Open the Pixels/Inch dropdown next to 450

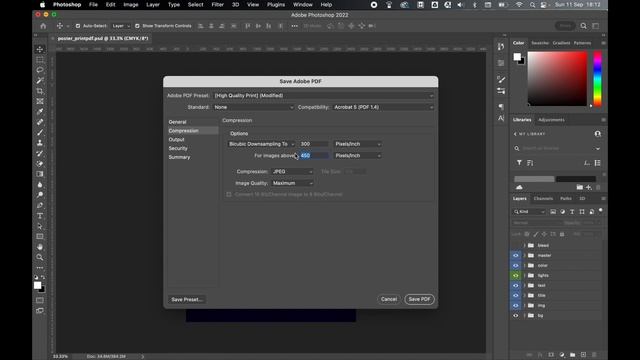coord(358,156)
